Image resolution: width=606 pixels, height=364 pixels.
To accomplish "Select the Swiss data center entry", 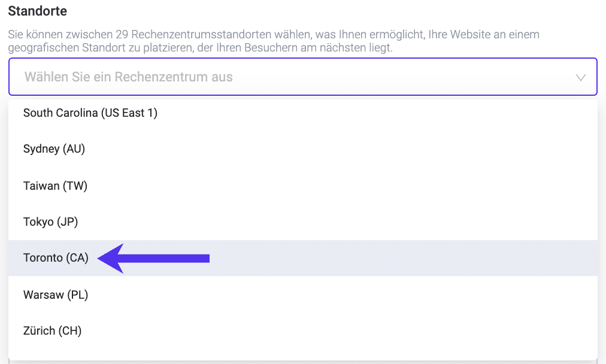I will pyautogui.click(x=53, y=330).
